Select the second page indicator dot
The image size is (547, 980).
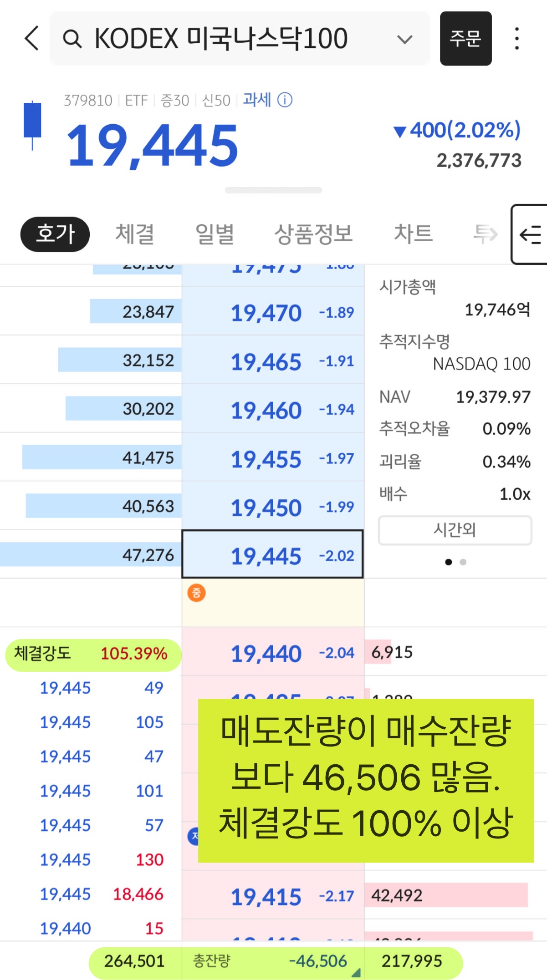[x=464, y=563]
